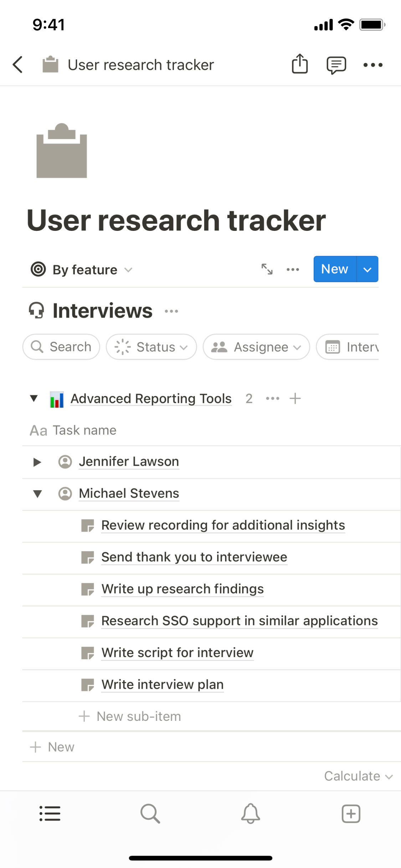The width and height of the screenshot is (401, 868).
Task: Open the sidebar list icon in bottom bar
Action: pyautogui.click(x=50, y=814)
